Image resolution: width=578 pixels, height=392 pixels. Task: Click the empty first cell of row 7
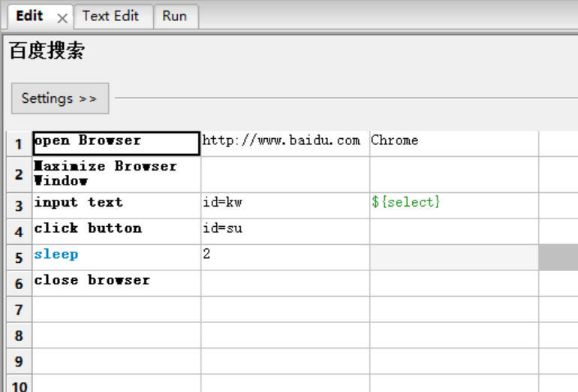click(116, 309)
